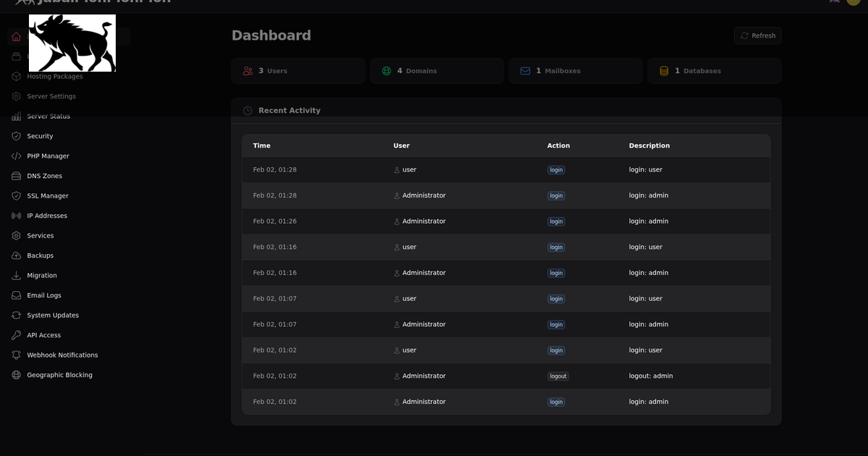Open API Access via its key icon
This screenshot has width=868, height=456.
tap(16, 335)
